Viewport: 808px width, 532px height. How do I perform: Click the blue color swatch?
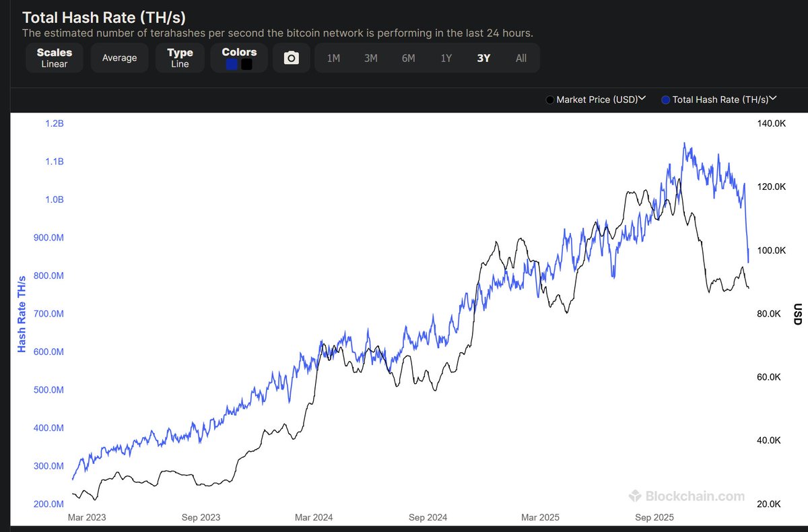point(232,65)
